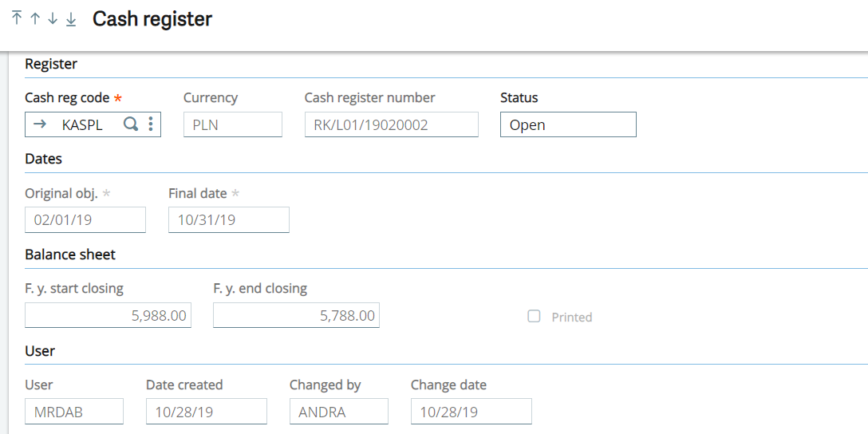Toggle the Printed checkbox
The image size is (868, 434).
[534, 317]
